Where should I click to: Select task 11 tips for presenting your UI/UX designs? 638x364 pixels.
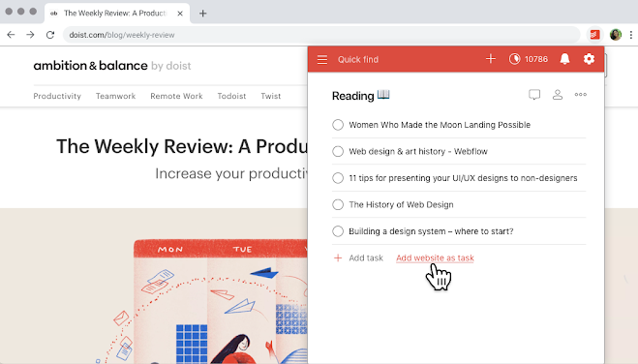pyautogui.click(x=463, y=178)
